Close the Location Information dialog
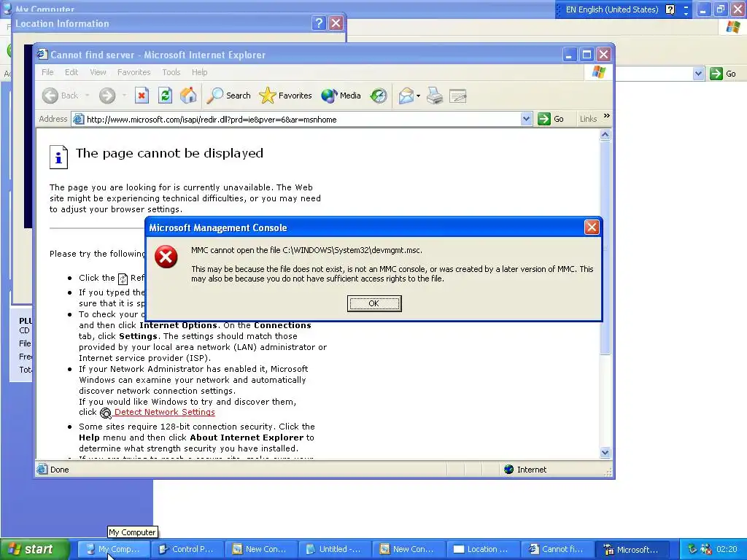The width and height of the screenshot is (747, 560). [336, 23]
